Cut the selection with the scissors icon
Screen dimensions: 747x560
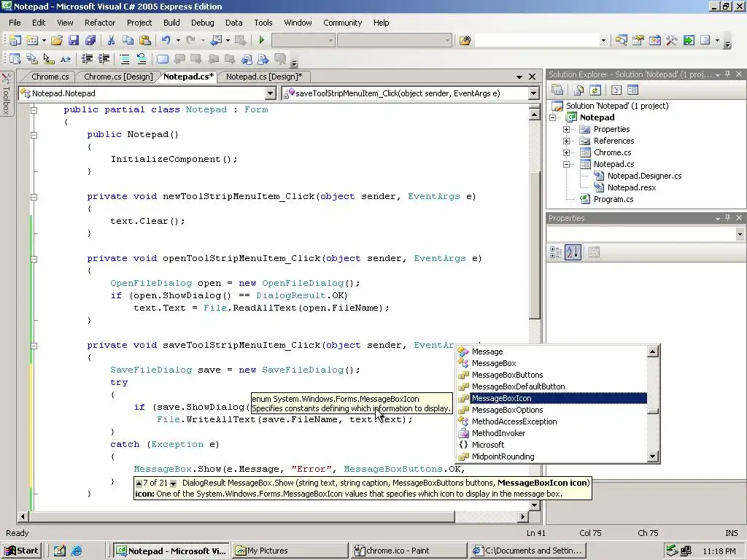(x=111, y=41)
